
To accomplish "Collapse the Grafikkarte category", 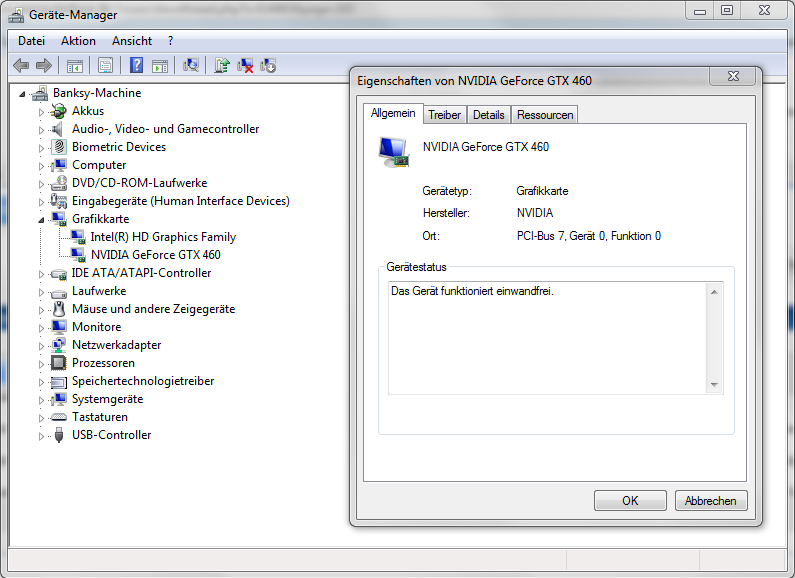I will 42,220.
